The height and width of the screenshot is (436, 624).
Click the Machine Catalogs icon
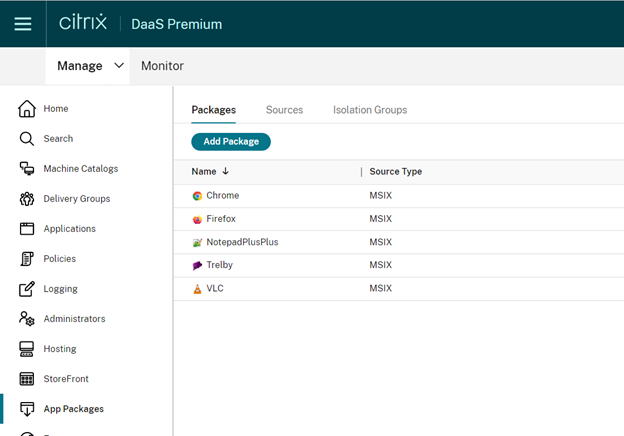click(27, 169)
